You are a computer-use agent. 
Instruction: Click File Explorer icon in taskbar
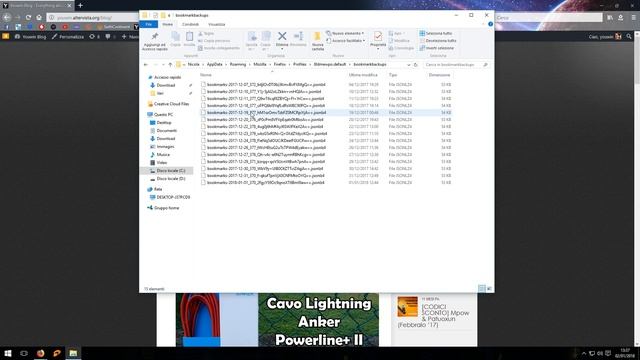pos(73,353)
